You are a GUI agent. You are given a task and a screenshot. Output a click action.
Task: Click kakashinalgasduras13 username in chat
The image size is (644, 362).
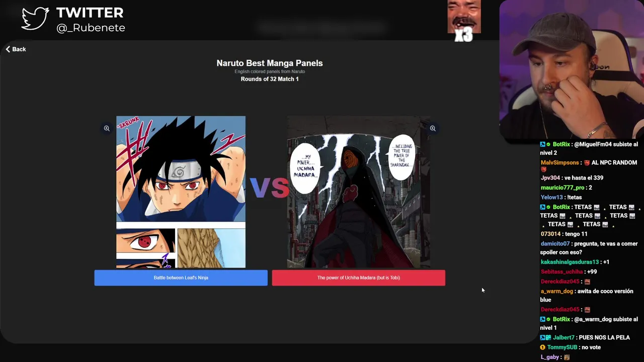[x=570, y=262]
